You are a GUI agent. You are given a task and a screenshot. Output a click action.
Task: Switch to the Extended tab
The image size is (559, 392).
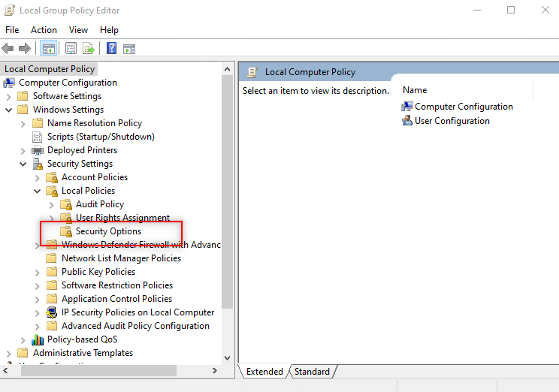tap(264, 372)
